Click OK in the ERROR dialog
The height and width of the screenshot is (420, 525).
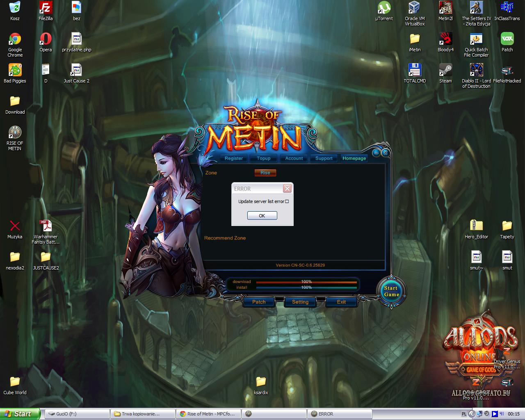262,216
